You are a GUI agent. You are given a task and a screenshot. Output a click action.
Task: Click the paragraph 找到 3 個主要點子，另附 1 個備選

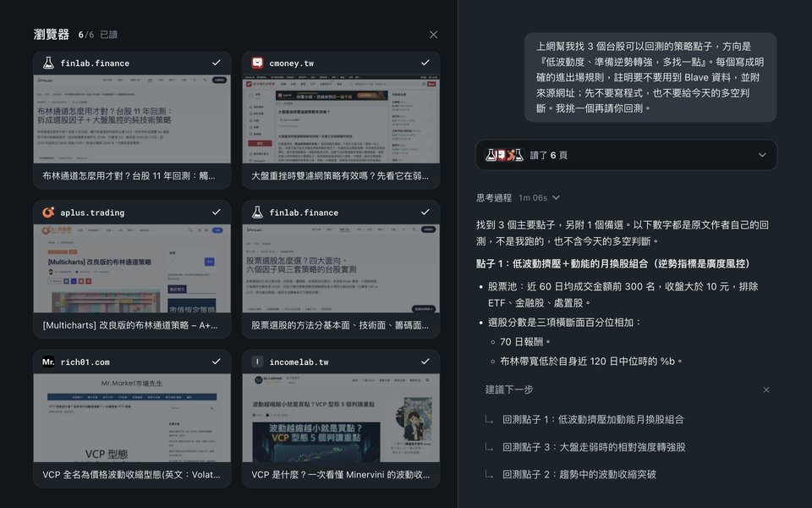pos(623,233)
